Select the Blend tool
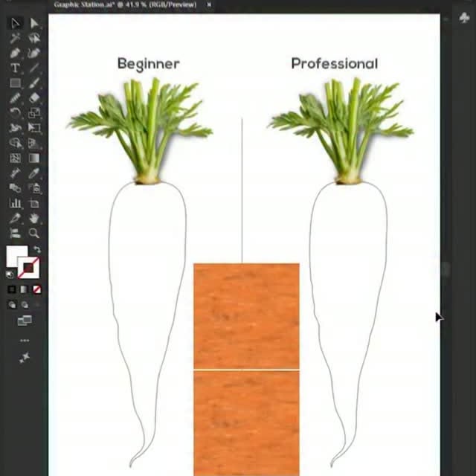Image resolution: width=476 pixels, height=476 pixels. (15, 188)
